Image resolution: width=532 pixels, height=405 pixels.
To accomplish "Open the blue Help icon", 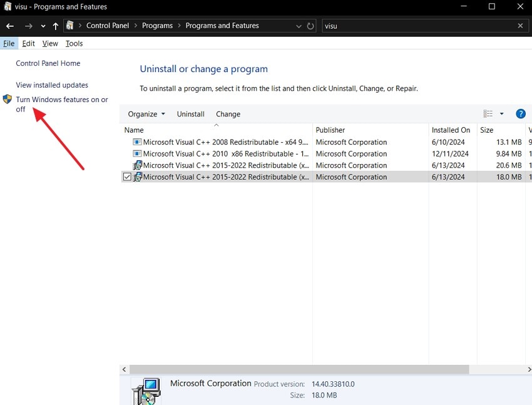I will point(521,114).
